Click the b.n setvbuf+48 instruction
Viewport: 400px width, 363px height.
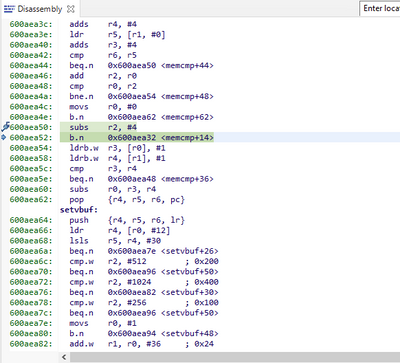[144, 334]
